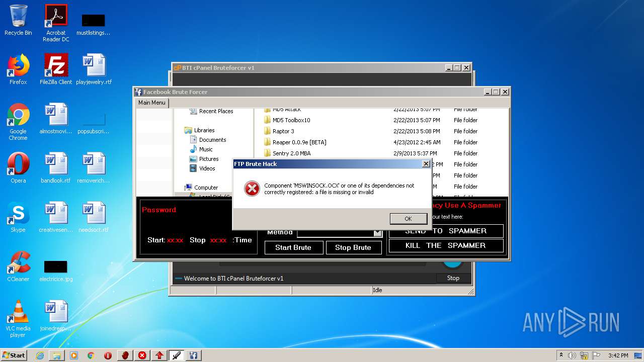Image resolution: width=644 pixels, height=362 pixels.
Task: Click the Idle status bar entry
Action: [377, 290]
